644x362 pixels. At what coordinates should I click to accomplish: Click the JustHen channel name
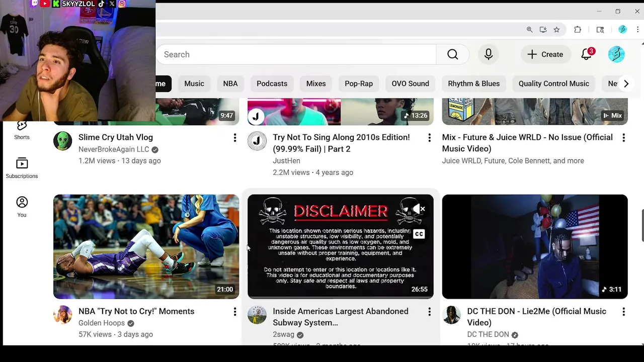tap(286, 161)
